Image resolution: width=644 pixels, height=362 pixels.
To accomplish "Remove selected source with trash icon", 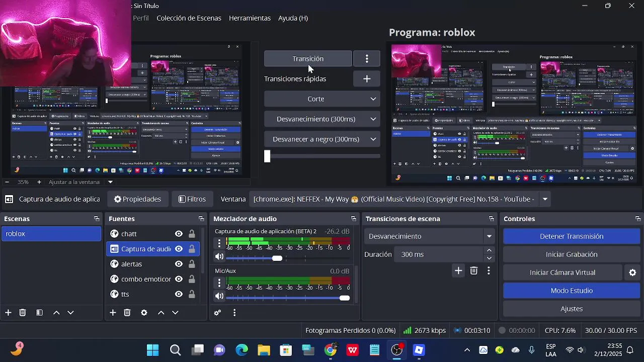I will point(127,313).
